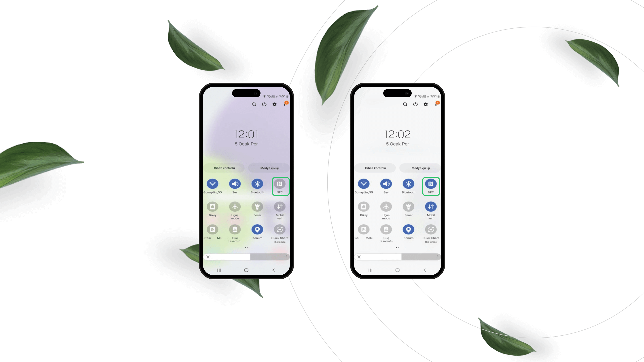
Task: Tap three-dot menu bottom right phone
Action: 437,257
